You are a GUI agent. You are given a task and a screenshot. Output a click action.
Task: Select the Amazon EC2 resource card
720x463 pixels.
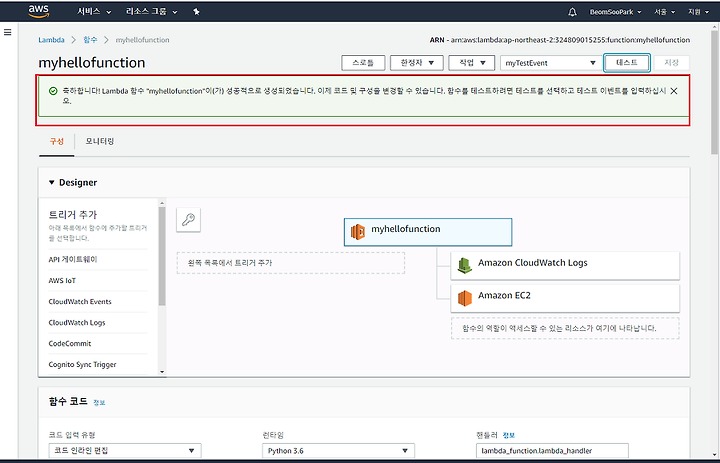pos(565,298)
